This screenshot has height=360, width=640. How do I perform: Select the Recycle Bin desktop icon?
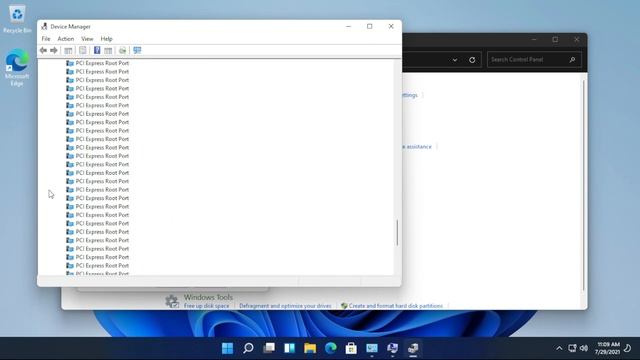pyautogui.click(x=17, y=19)
